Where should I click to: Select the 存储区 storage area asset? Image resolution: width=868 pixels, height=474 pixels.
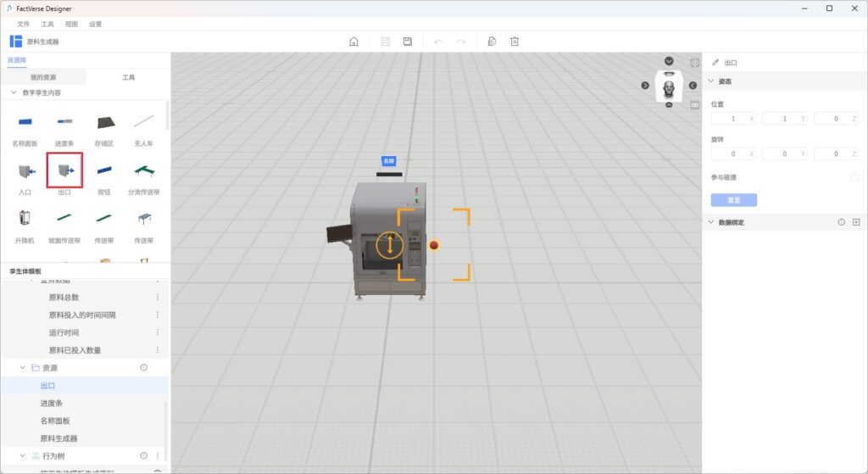click(104, 123)
